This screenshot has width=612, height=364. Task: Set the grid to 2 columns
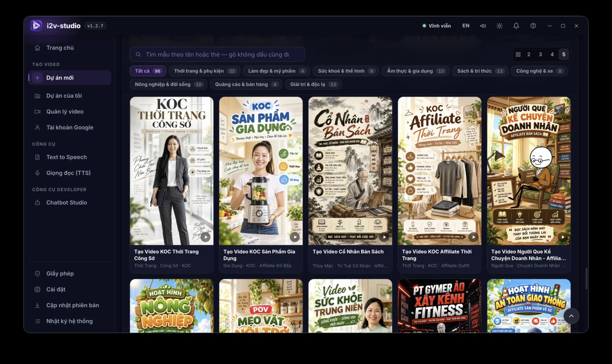click(x=529, y=54)
